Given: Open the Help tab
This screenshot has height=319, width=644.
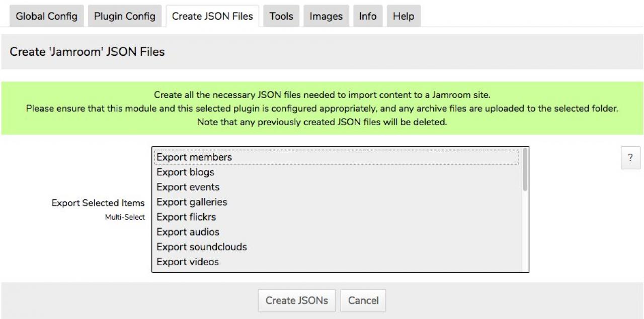Looking at the screenshot, I should click(404, 16).
